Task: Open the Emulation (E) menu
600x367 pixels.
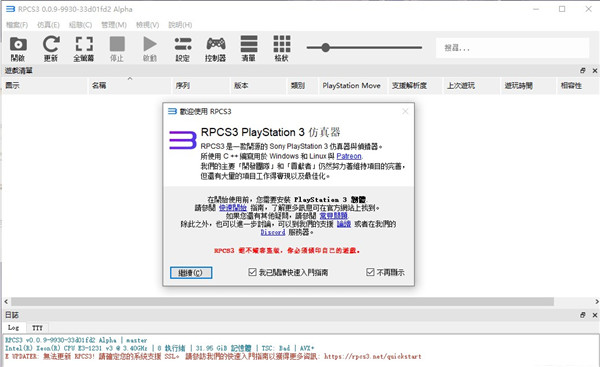Action: 48,25
